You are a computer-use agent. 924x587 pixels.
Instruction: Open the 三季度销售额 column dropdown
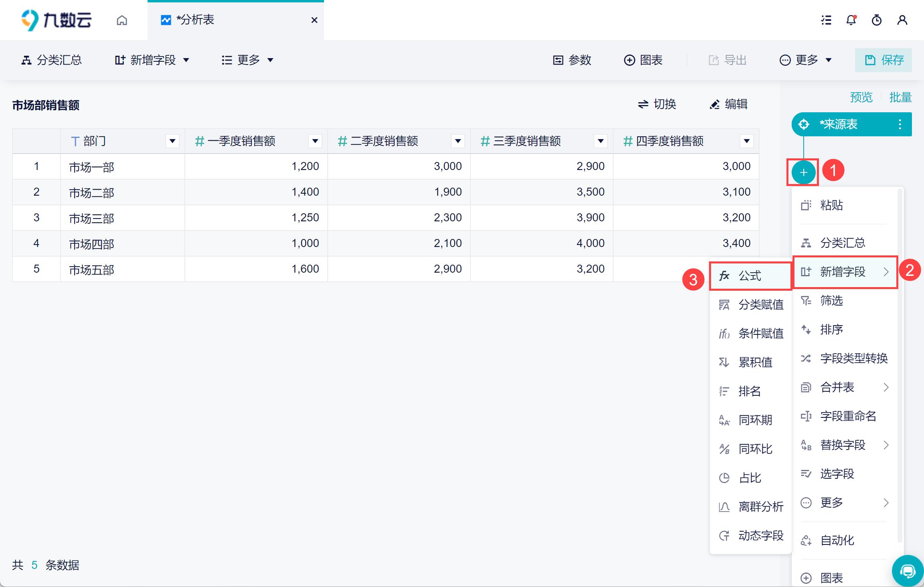coord(601,141)
